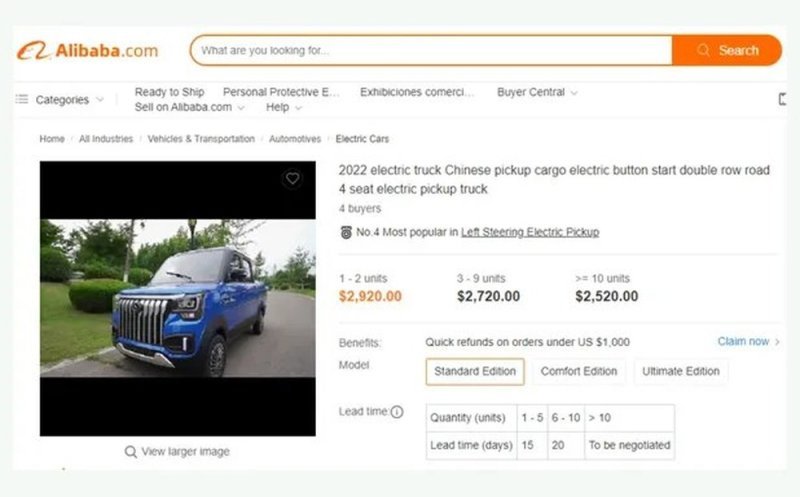
Task: Open Personal Protective Equipment menu item
Action: pyautogui.click(x=281, y=92)
